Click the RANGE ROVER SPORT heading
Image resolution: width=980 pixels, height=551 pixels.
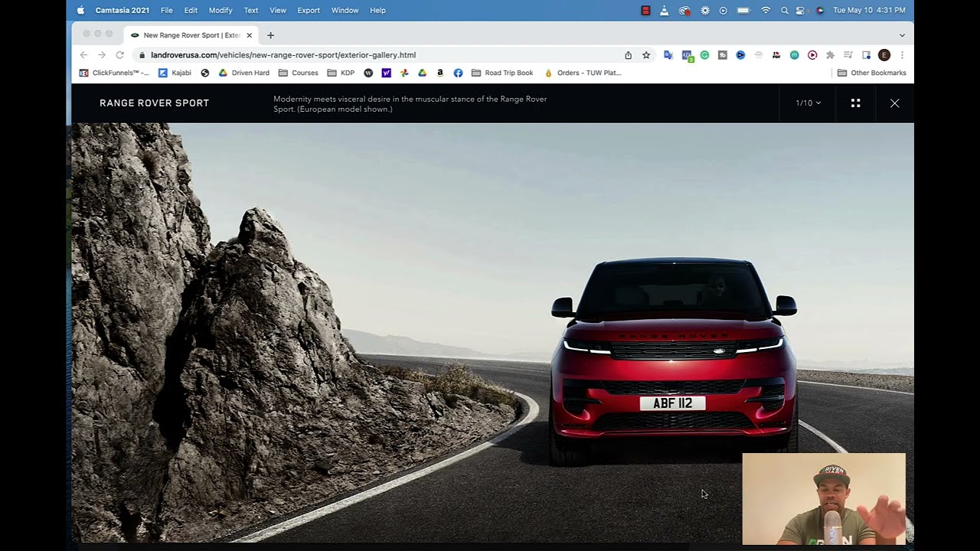(154, 103)
